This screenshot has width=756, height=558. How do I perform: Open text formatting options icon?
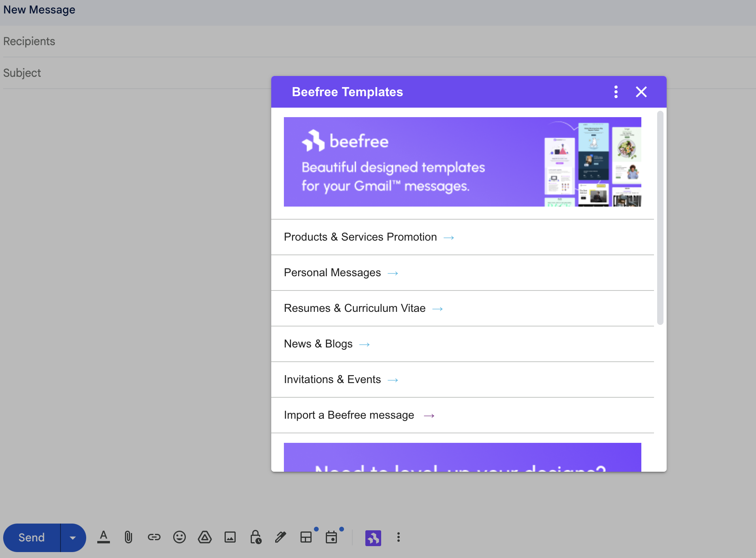[104, 537]
